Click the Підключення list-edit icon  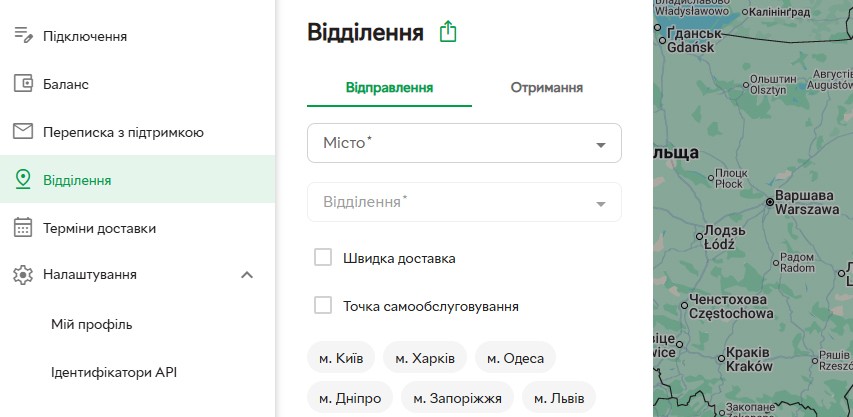point(23,36)
